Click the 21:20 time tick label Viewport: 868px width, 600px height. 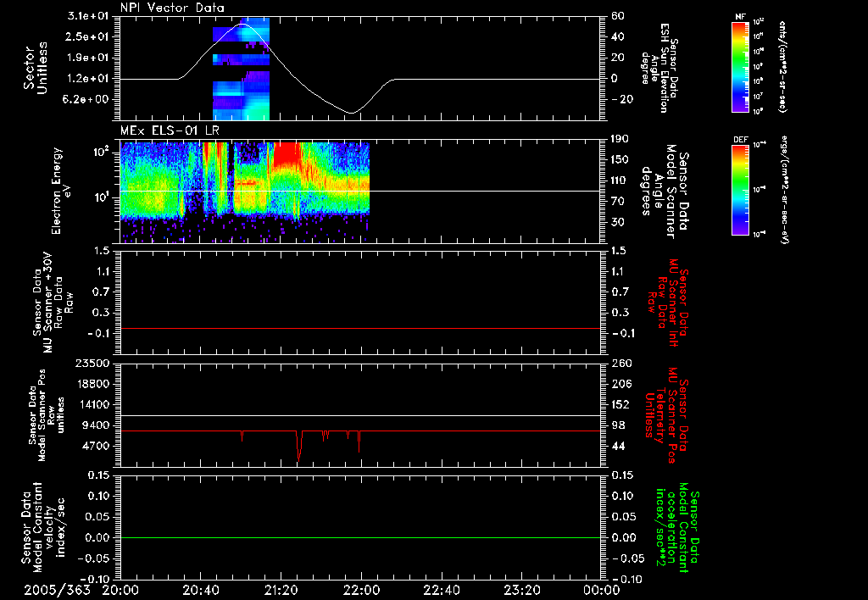coord(281,590)
